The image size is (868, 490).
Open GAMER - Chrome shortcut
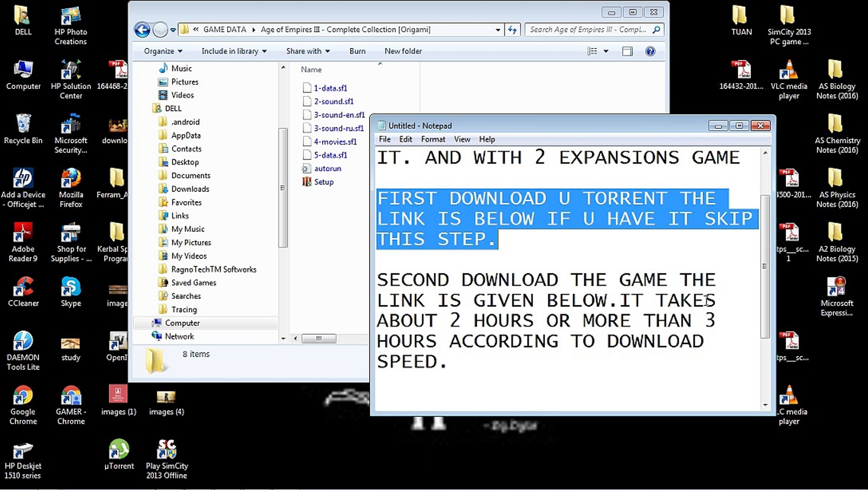(71, 405)
